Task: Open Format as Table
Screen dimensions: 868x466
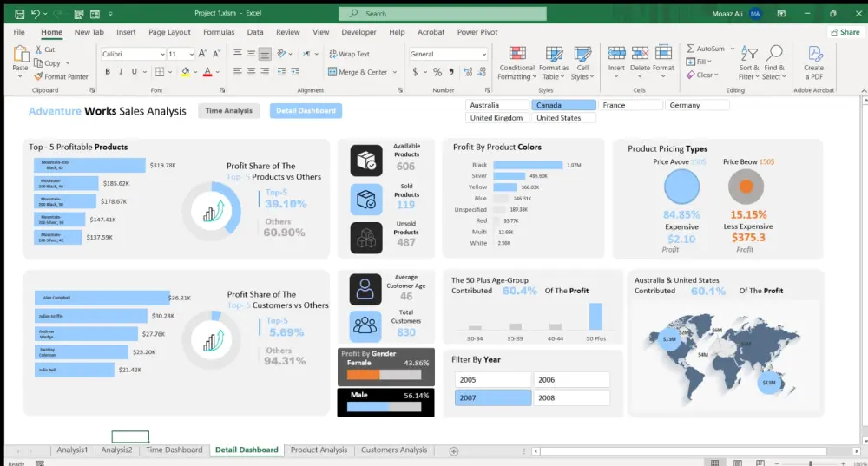Action: [x=554, y=63]
